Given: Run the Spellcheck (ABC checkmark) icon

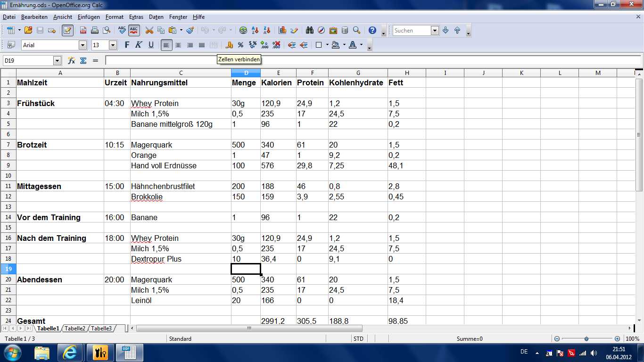Looking at the screenshot, I should 122,30.
